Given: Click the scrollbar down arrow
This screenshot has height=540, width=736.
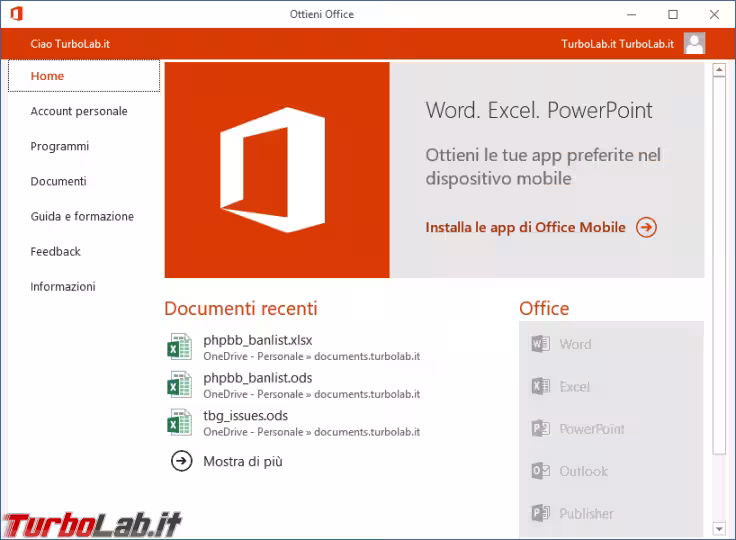Looking at the screenshot, I should [719, 529].
